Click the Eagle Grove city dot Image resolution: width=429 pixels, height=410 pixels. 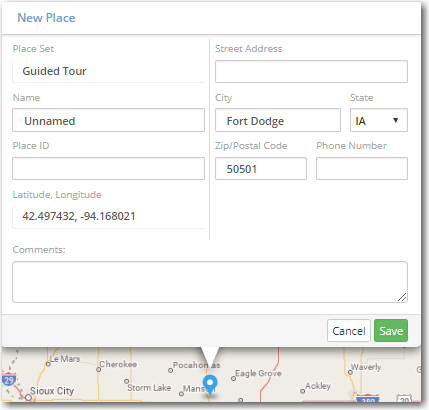click(x=233, y=378)
